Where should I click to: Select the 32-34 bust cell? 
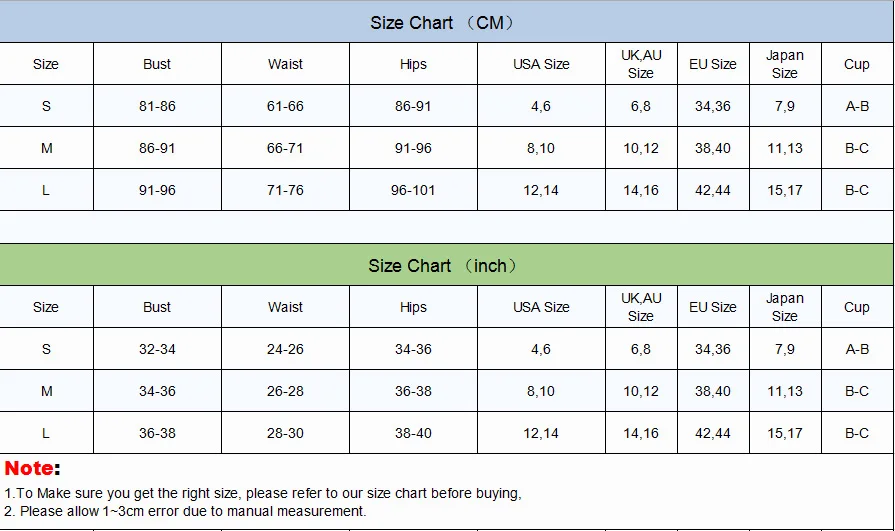tap(157, 349)
